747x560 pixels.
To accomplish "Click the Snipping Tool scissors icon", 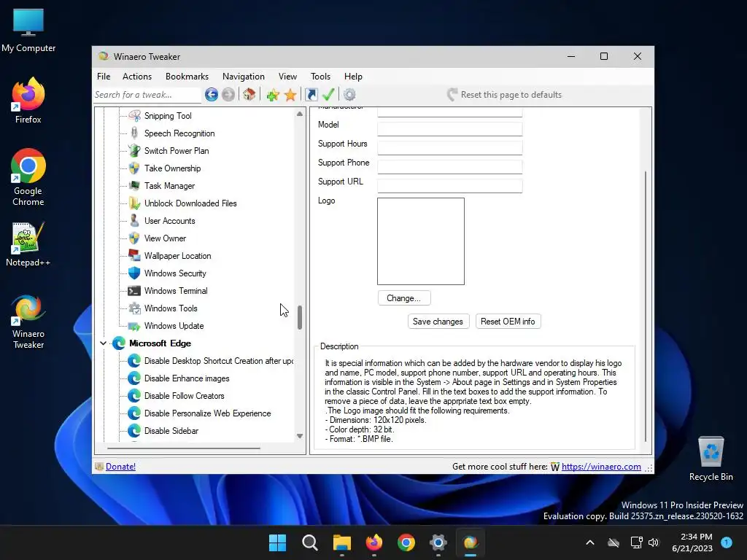I will pyautogui.click(x=134, y=116).
